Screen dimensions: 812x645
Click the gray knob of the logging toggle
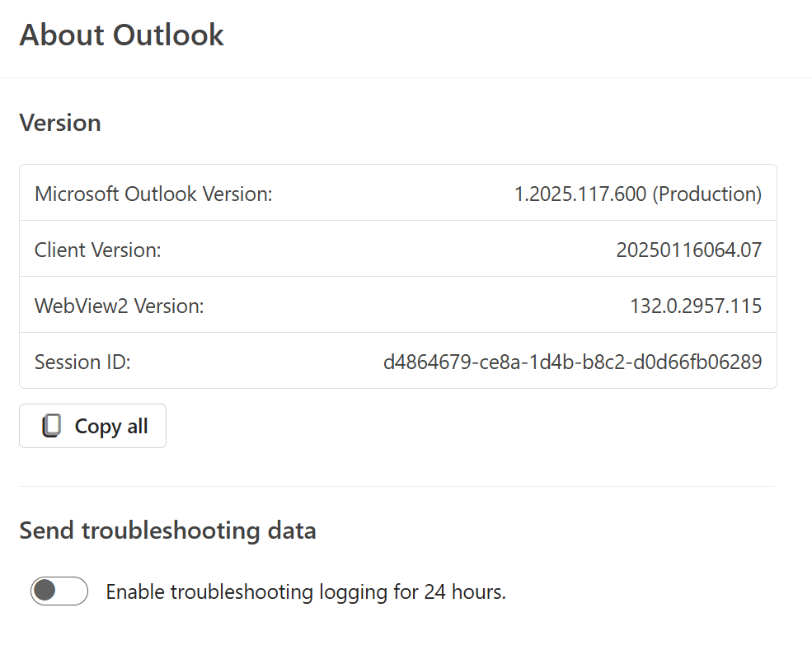45,591
